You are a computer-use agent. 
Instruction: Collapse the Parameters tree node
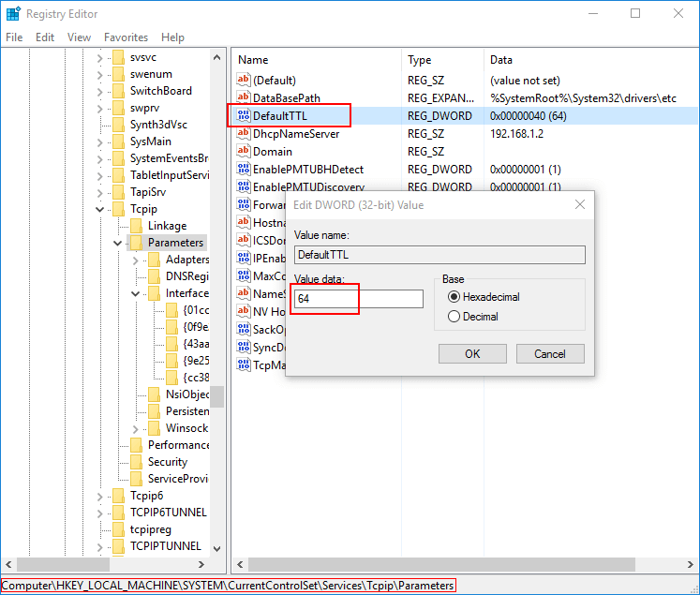coord(118,244)
